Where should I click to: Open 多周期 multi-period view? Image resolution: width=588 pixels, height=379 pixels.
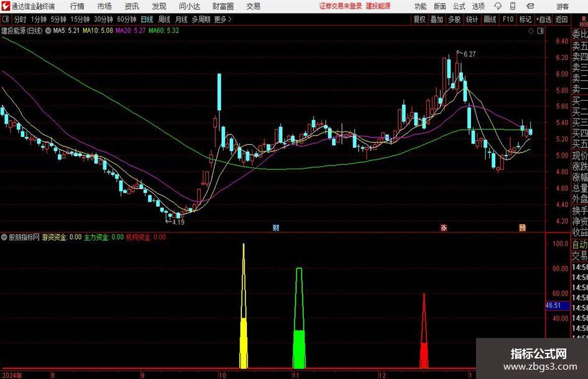(200, 19)
